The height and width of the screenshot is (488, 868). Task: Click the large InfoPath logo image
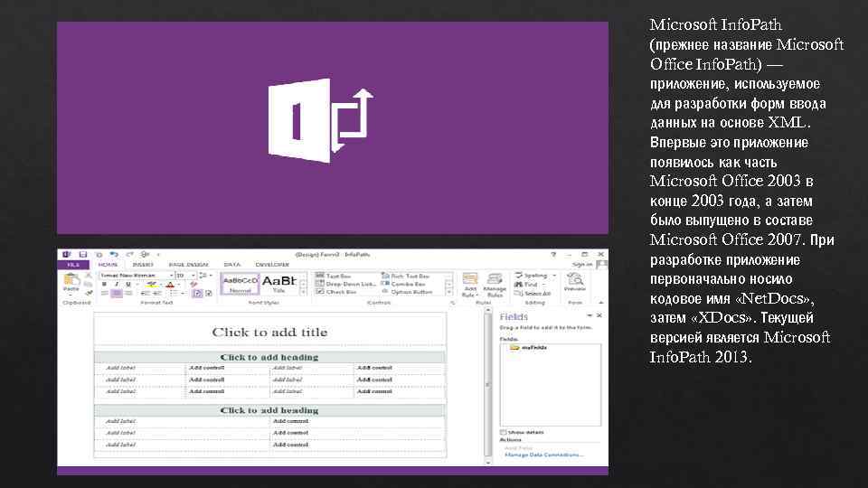(320, 120)
